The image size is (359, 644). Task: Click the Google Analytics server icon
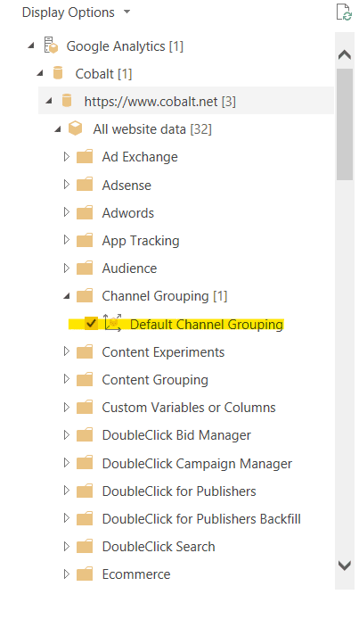[52, 45]
